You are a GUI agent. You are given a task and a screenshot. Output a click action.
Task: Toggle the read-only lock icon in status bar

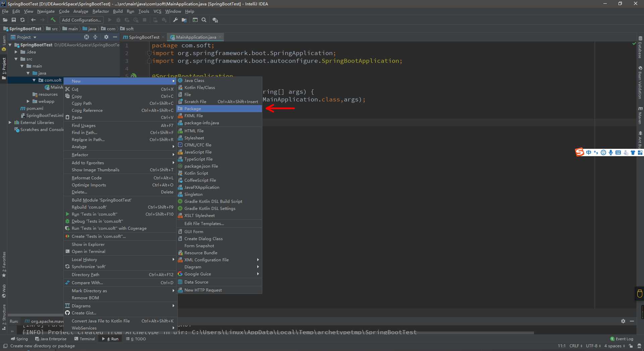[631, 346]
